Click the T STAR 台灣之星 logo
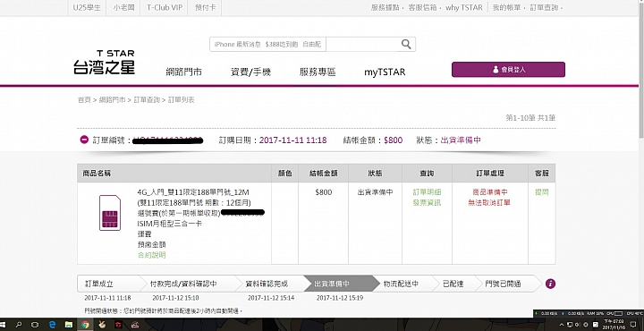Image resolution: width=644 pixels, height=331 pixels. click(x=105, y=63)
